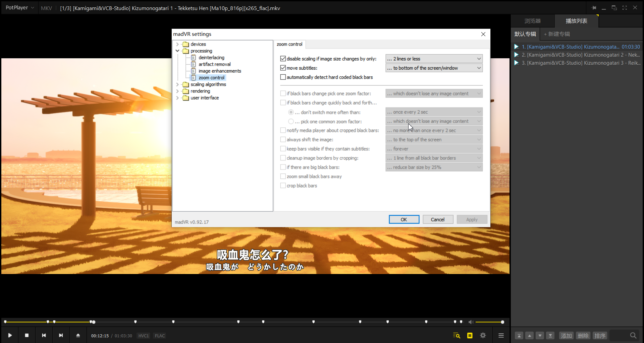Collapse the processing tree node
The width and height of the screenshot is (644, 343).
177,51
